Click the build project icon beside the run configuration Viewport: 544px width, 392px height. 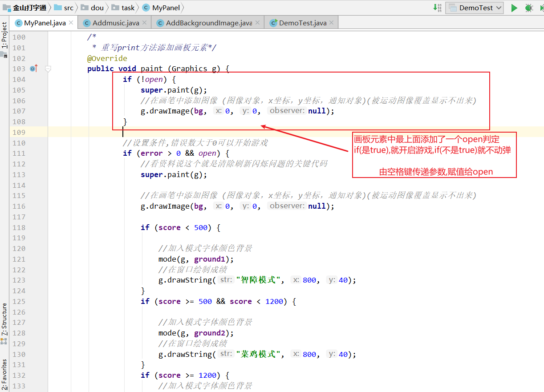[x=437, y=8]
